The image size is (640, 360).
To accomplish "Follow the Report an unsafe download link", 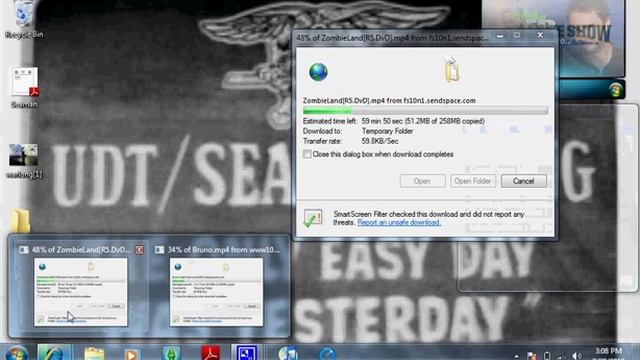I will (x=399, y=222).
